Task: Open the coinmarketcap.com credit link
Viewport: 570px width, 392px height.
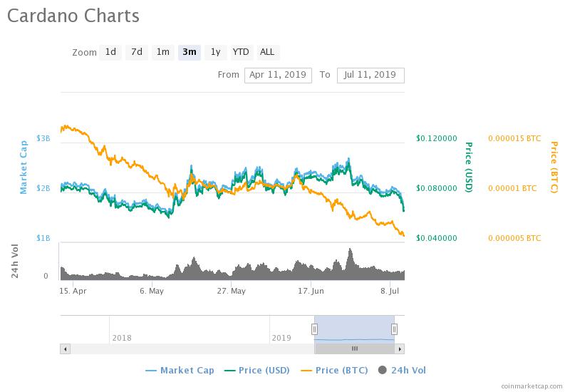Action: pos(530,385)
